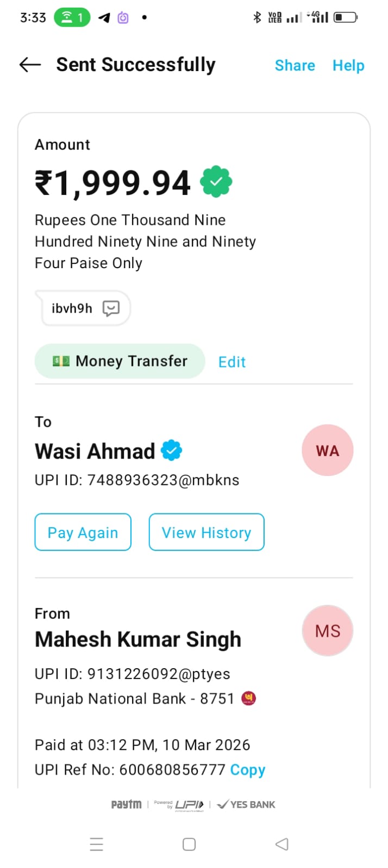Image resolution: width=388 pixels, height=868 pixels.
Task: Tap the Paytm logo in footer
Action: point(126,804)
